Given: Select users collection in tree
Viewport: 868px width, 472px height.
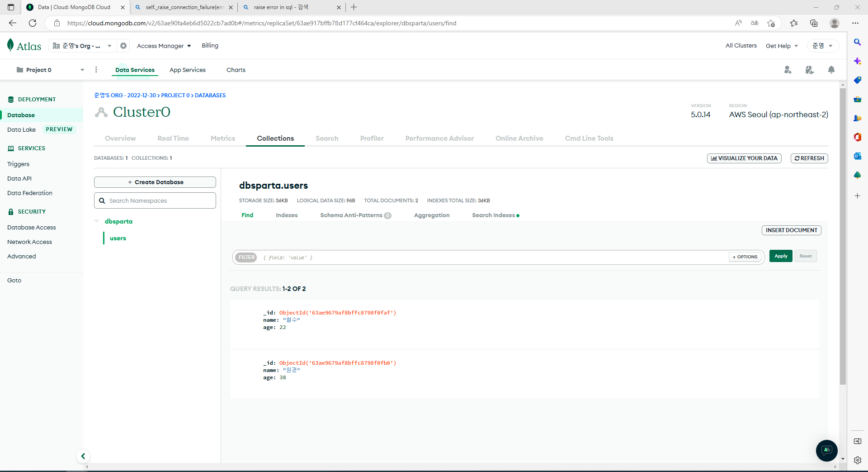Looking at the screenshot, I should [118, 238].
